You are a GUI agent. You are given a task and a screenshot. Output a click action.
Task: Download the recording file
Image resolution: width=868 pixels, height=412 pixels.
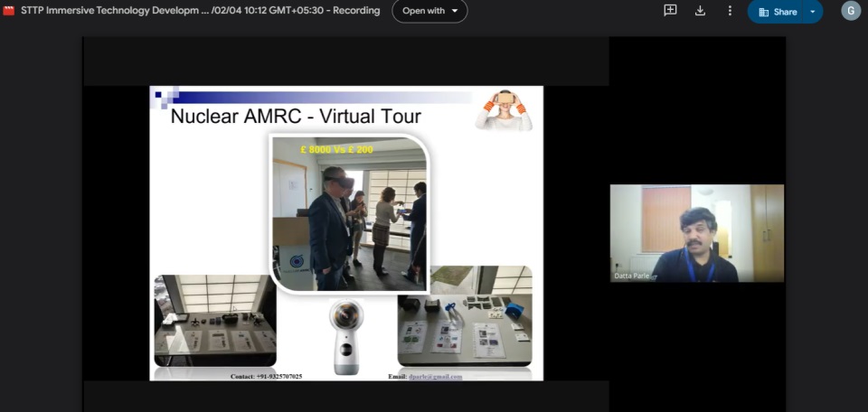700,11
